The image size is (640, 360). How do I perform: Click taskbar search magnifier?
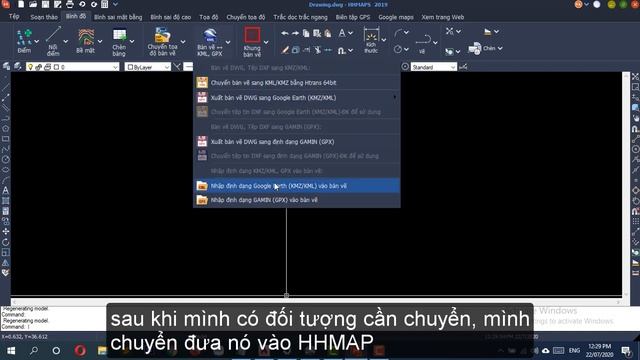pos(34,350)
